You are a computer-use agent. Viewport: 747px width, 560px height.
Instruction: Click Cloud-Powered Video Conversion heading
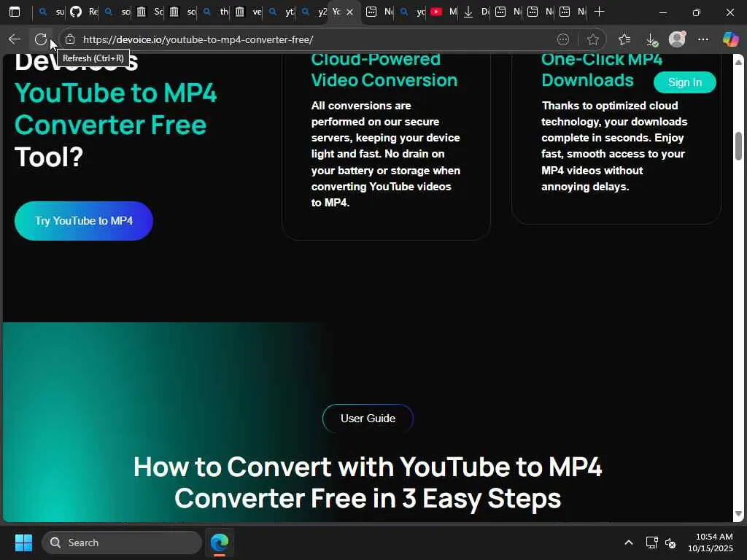click(384, 70)
